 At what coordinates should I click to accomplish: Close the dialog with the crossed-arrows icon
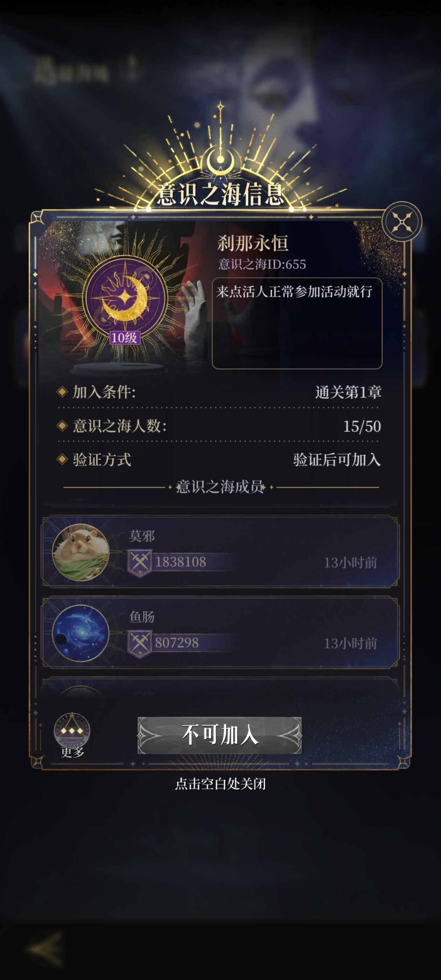tap(402, 222)
